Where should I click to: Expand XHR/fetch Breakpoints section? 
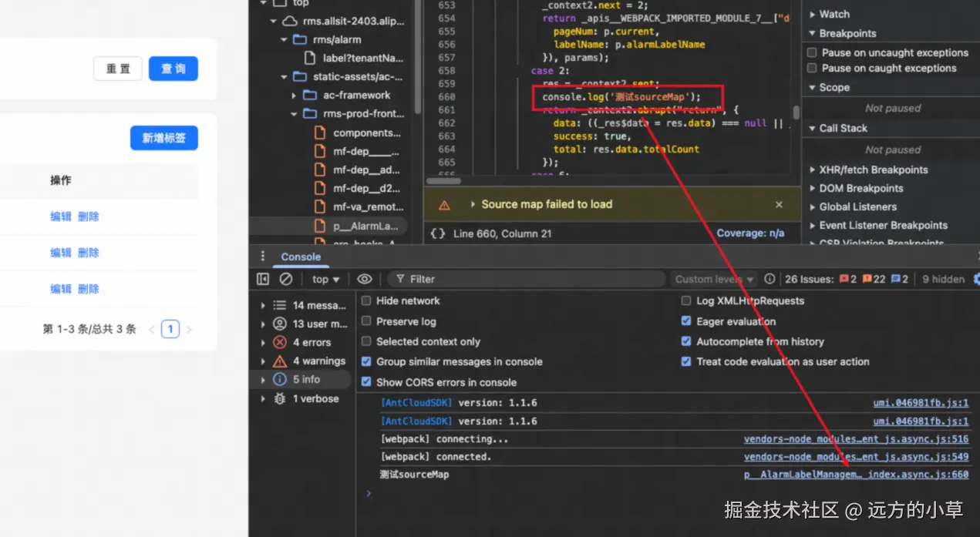click(873, 169)
